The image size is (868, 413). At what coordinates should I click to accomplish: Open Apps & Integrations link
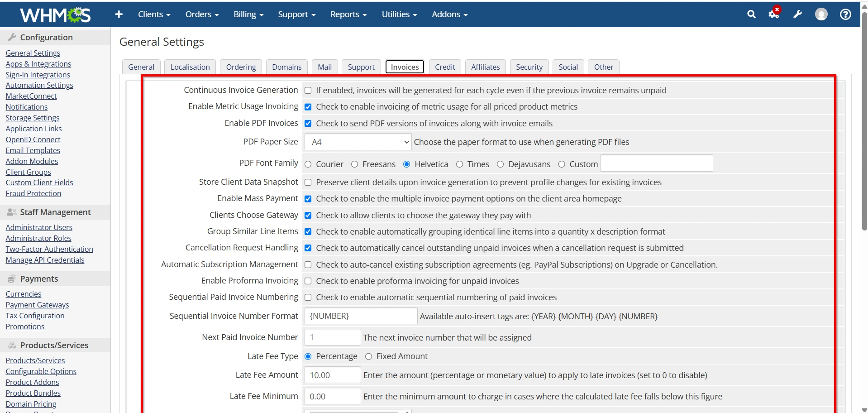tap(38, 64)
